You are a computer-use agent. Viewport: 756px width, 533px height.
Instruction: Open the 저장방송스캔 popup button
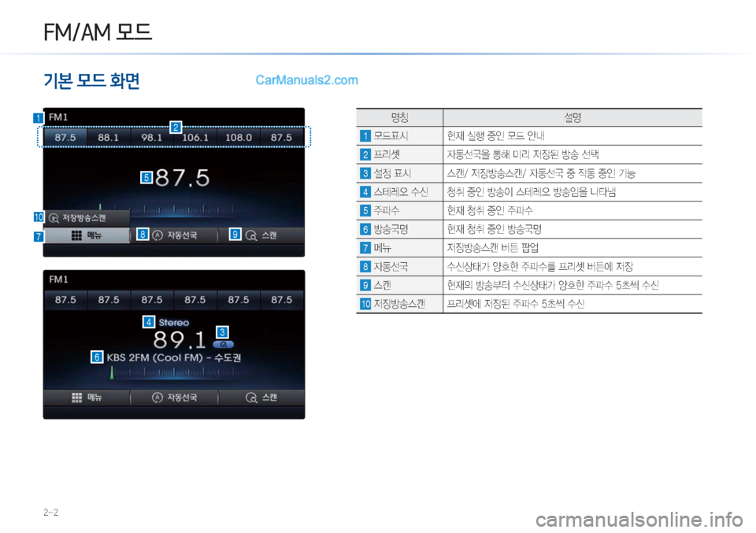tap(87, 218)
